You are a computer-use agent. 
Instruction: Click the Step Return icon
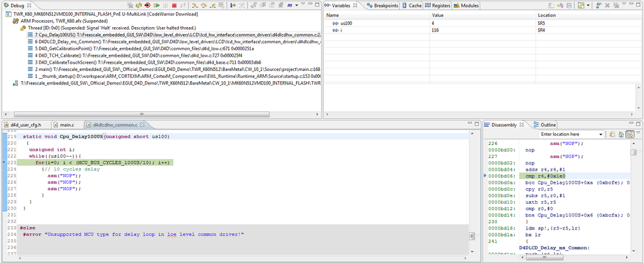(x=213, y=5)
